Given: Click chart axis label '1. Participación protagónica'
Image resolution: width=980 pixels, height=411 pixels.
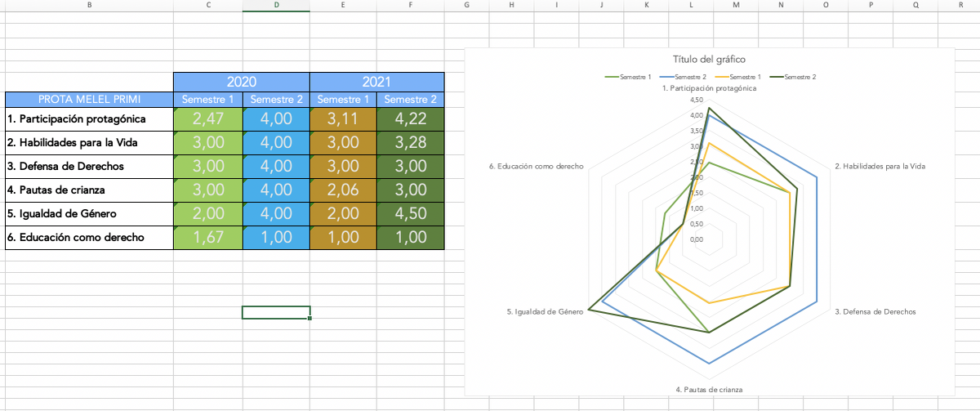Looking at the screenshot, I should point(709,88).
